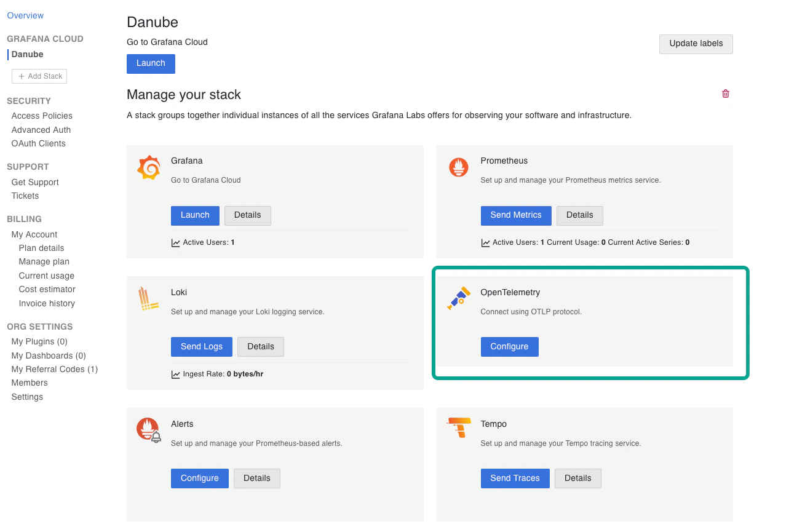Click the usage chart icon beside Active Users
The image size is (805, 532).
(x=175, y=242)
